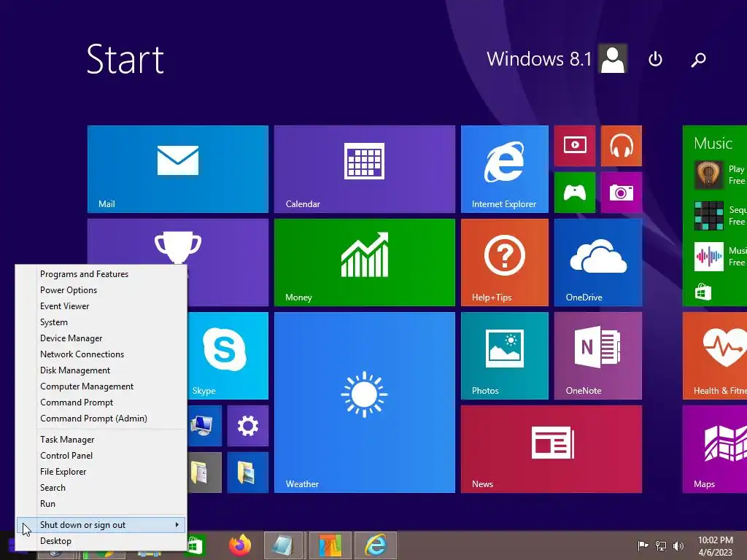Choose Desktop at menu bottom
Screen dimensions: 747x560
coord(101,541)
